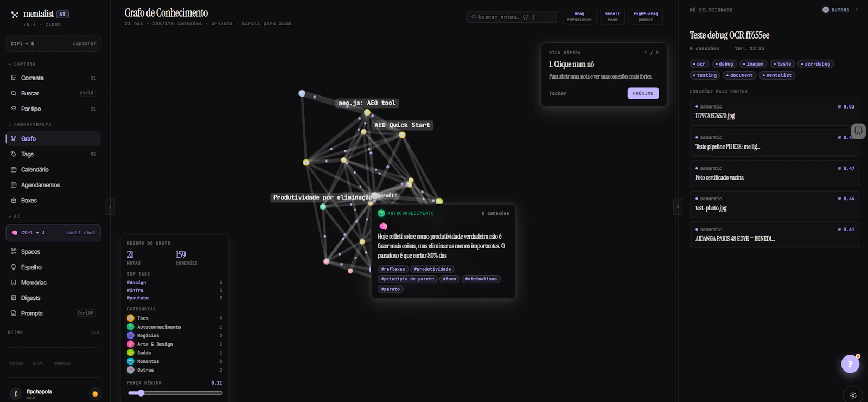The width and height of the screenshot is (868, 402).
Task: Toggle theme sun icon beside flpchapola
Action: pos(95,394)
